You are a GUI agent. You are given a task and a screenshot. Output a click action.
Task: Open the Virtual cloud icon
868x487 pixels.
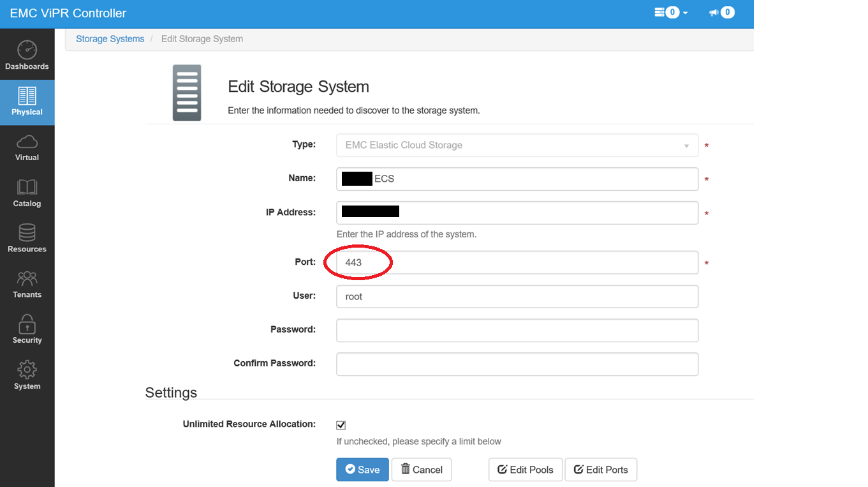tap(27, 142)
